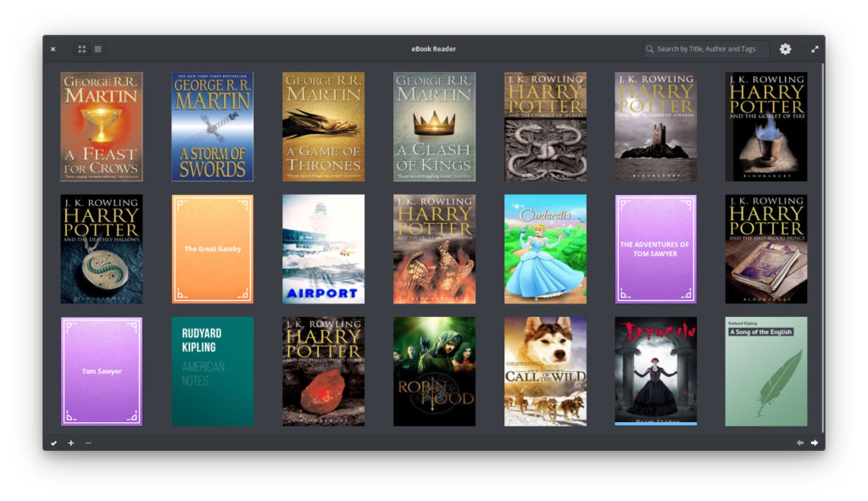Add a new eBook with the plus icon
Viewport: 868px width, 501px height.
click(71, 443)
